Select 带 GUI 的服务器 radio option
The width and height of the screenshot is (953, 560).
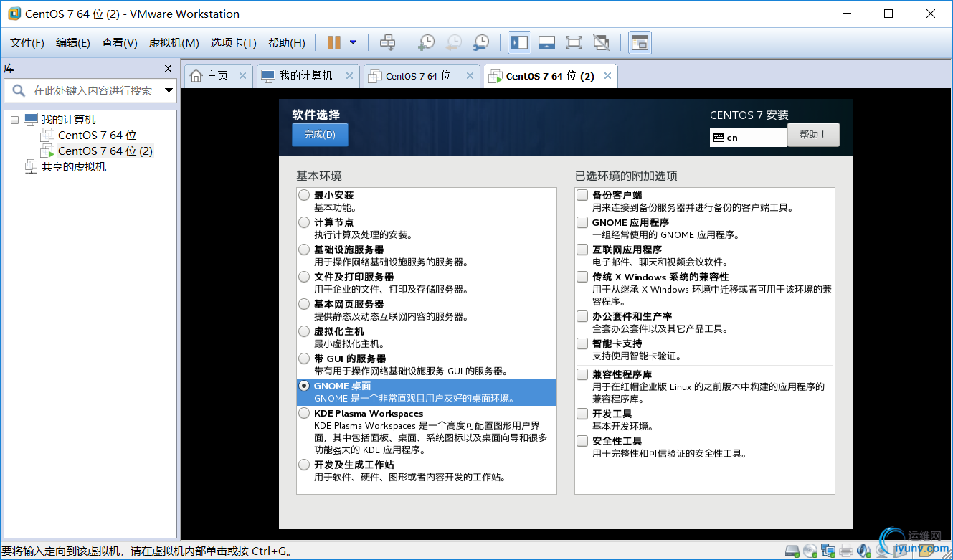tap(305, 359)
